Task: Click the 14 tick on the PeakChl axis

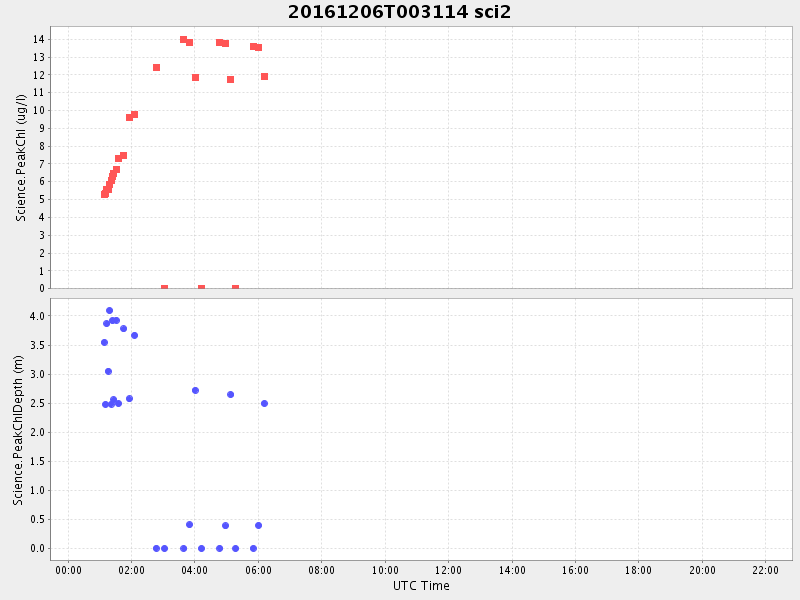Action: pyautogui.click(x=36, y=39)
